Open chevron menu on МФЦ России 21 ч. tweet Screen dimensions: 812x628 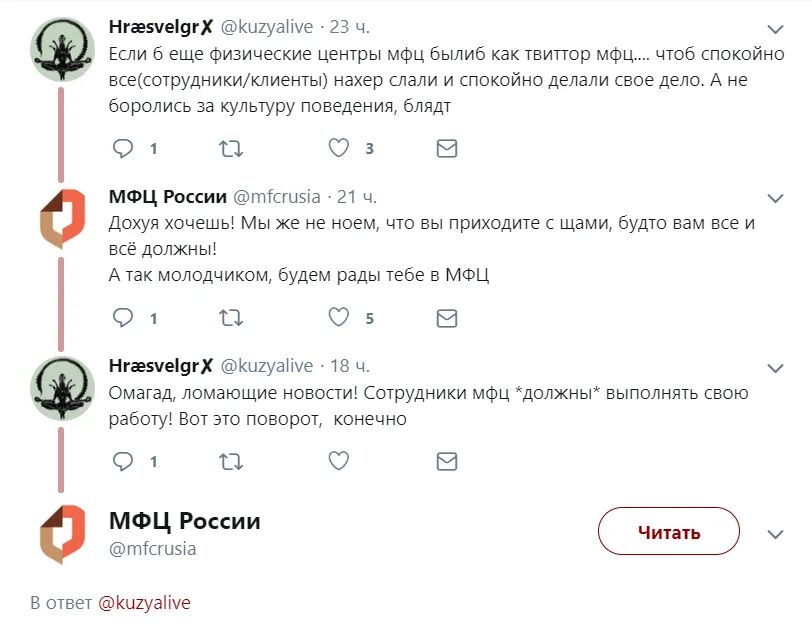[x=775, y=197]
